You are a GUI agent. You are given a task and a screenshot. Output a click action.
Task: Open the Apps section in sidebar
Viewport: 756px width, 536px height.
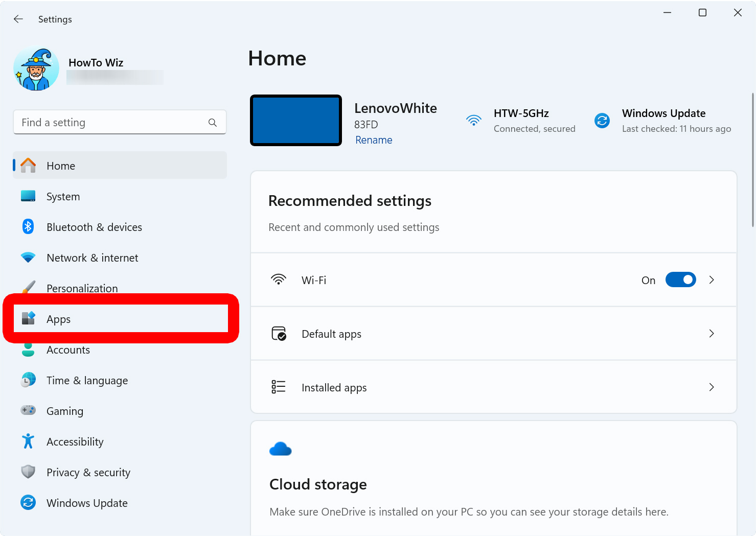[x=59, y=319]
